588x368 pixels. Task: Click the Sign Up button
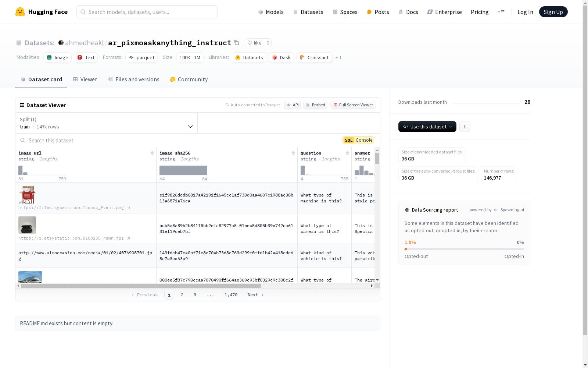pyautogui.click(x=553, y=12)
